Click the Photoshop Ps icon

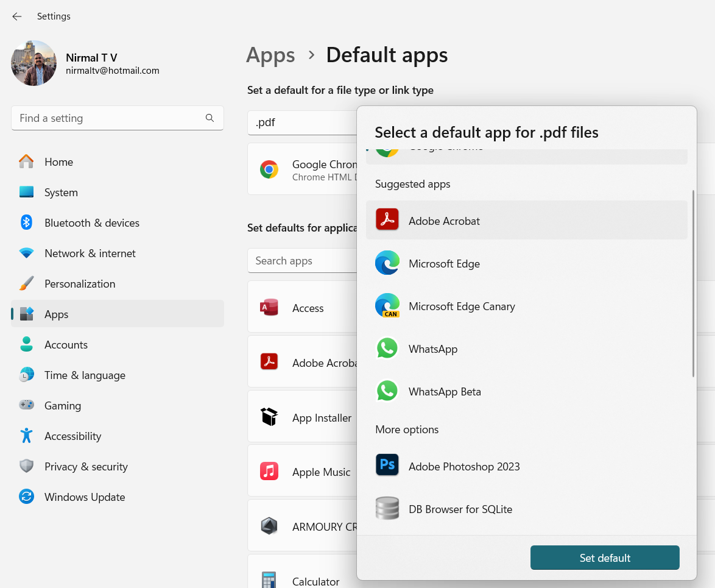point(387,465)
